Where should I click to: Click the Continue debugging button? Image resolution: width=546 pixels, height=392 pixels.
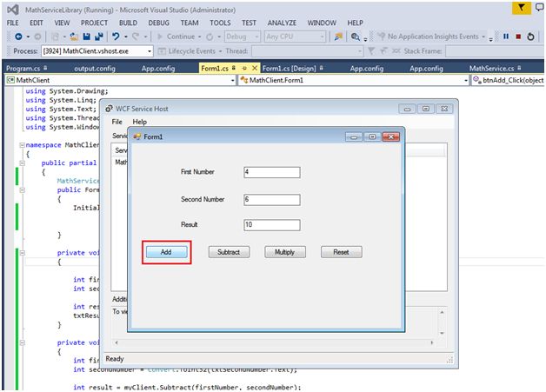tap(176, 37)
